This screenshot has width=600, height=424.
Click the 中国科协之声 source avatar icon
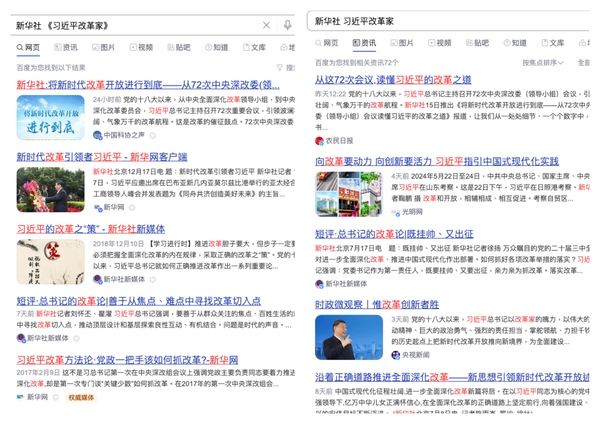(x=98, y=135)
